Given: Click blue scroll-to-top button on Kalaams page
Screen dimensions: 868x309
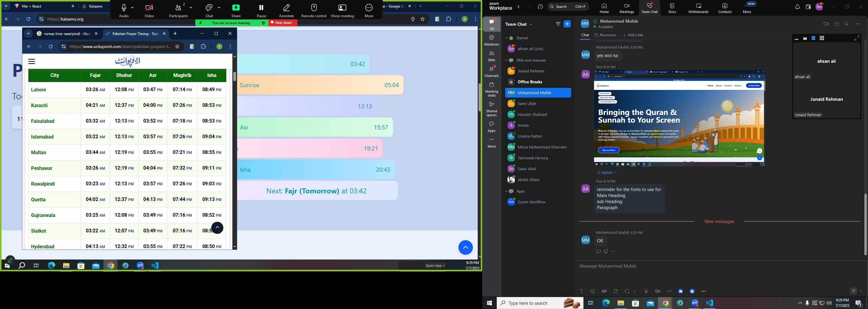Looking at the screenshot, I should tap(465, 248).
